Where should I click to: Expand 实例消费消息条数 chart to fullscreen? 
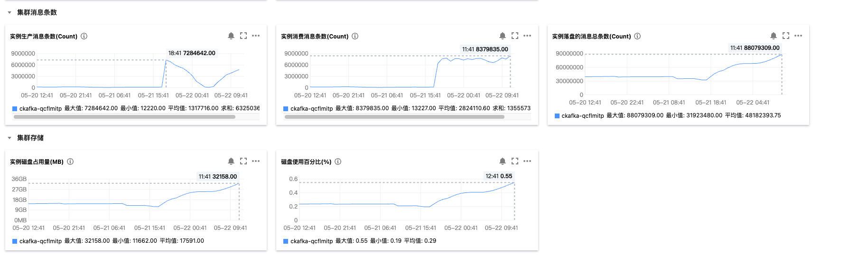(x=515, y=36)
